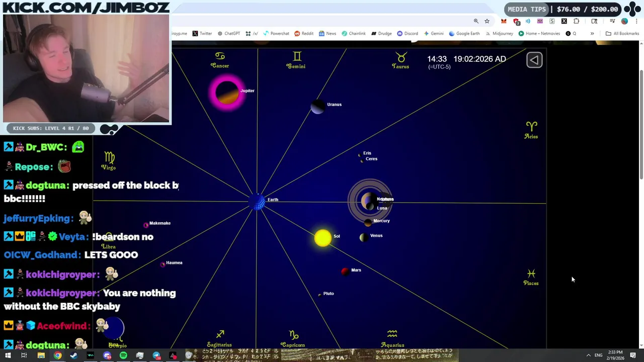This screenshot has height=362, width=644.
Task: Open the Gemini bookmark in bookmarks bar
Action: [433, 34]
